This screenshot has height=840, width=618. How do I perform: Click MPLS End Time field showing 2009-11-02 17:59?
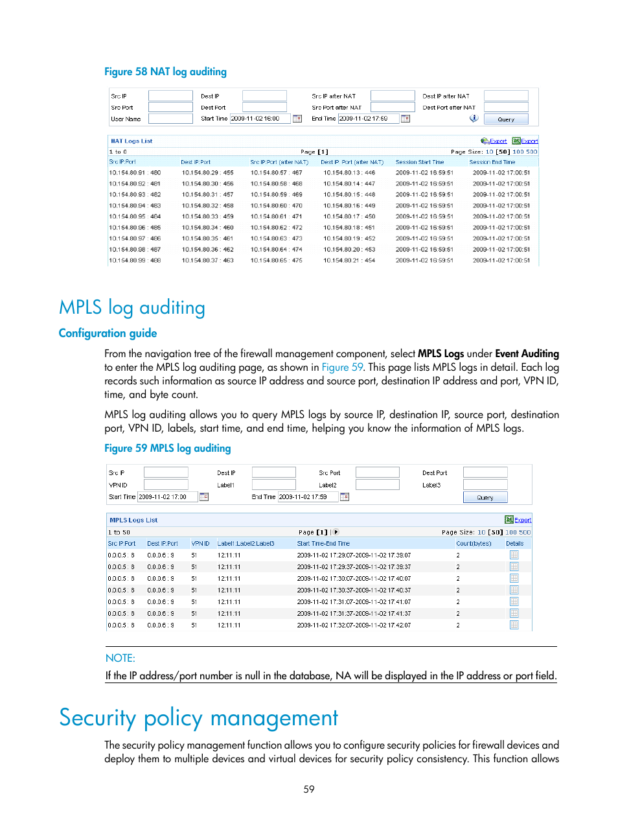[x=308, y=497]
